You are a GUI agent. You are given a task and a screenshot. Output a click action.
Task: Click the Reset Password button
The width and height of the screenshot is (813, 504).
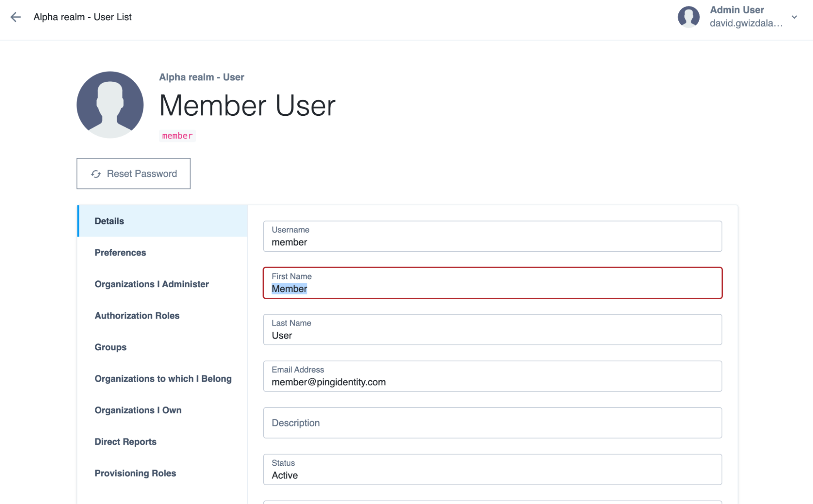pos(134,174)
